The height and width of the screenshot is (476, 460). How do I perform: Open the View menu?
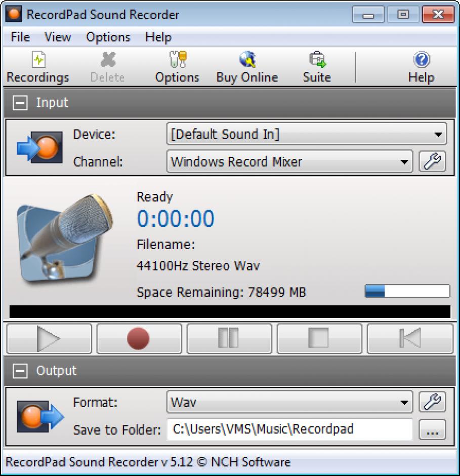[58, 37]
